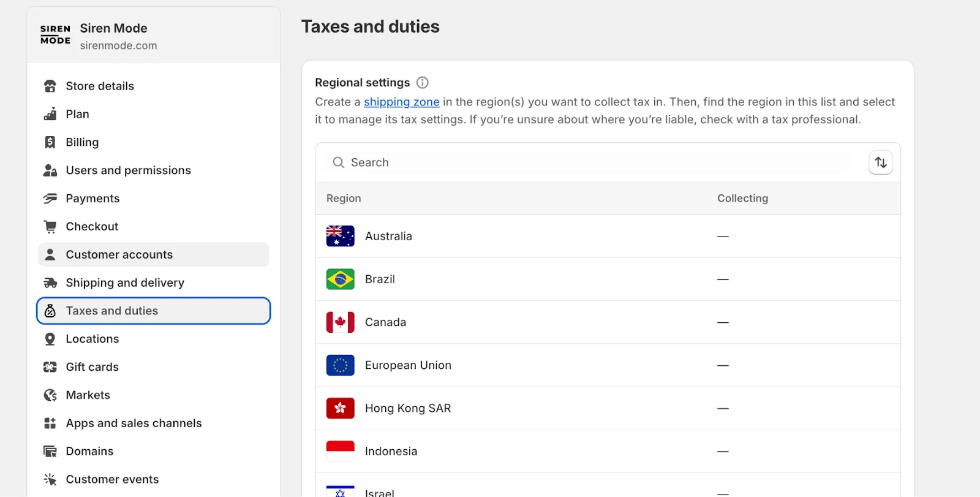Click the Collecting column header
Image resolution: width=980 pixels, height=497 pixels.
[x=742, y=199]
